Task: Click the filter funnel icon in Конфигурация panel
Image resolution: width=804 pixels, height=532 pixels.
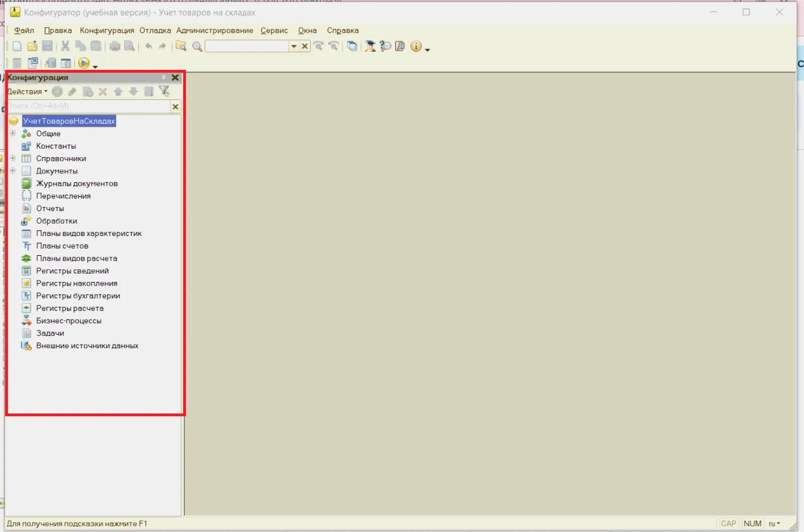Action: (164, 91)
